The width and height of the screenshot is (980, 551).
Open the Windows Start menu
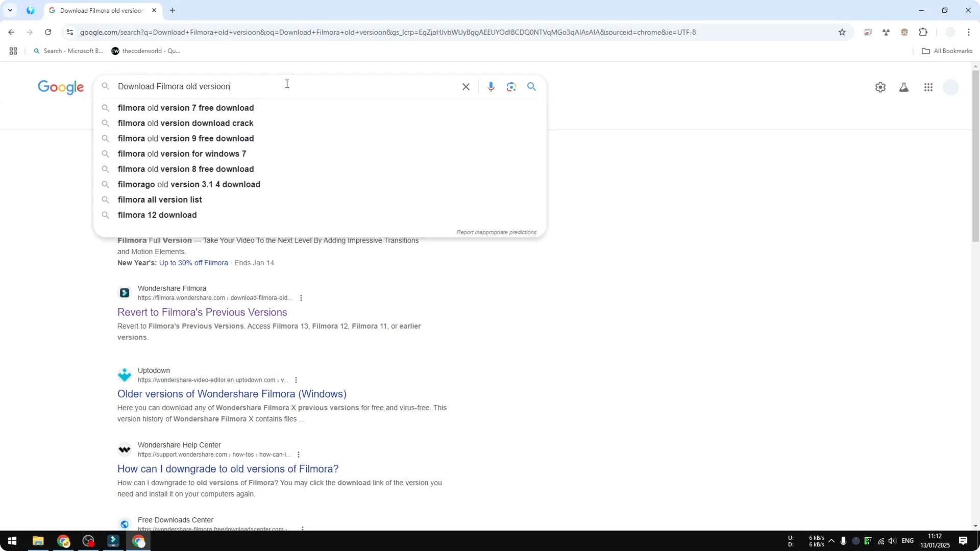tap(12, 541)
